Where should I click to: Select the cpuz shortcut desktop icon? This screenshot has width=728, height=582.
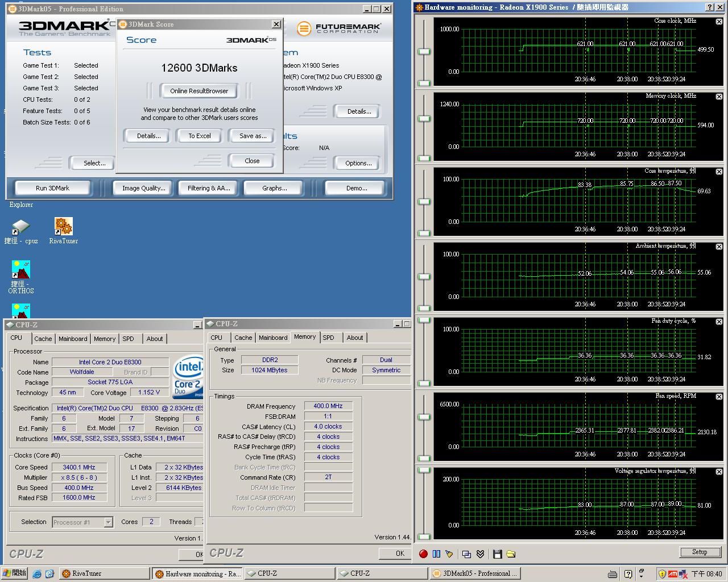[21, 232]
